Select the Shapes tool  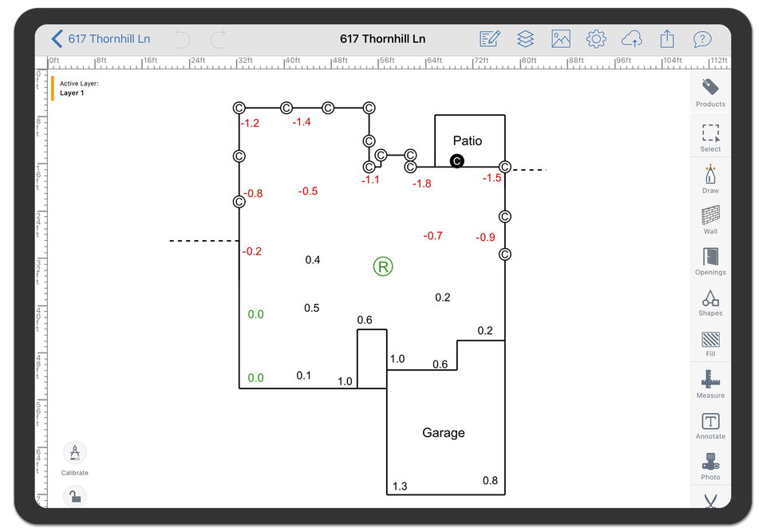click(x=710, y=301)
